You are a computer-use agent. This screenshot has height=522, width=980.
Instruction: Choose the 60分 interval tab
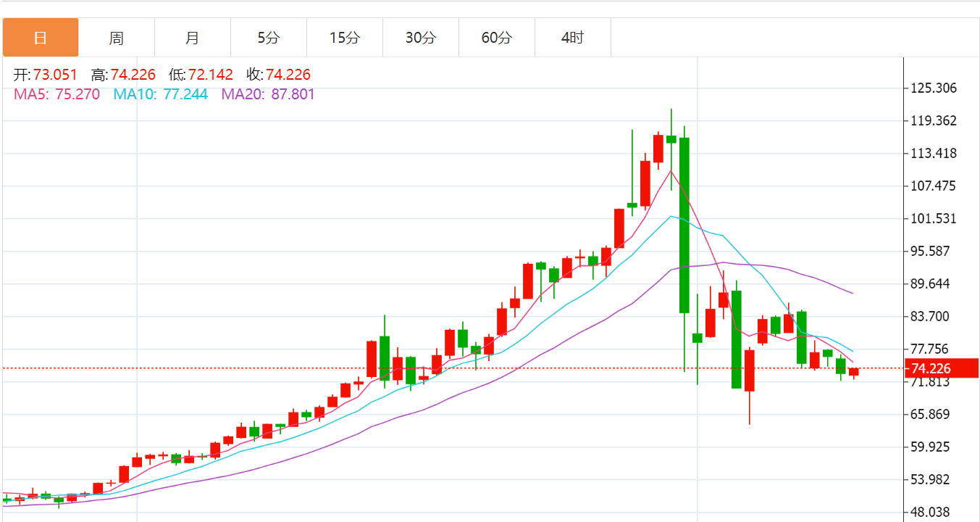(496, 38)
